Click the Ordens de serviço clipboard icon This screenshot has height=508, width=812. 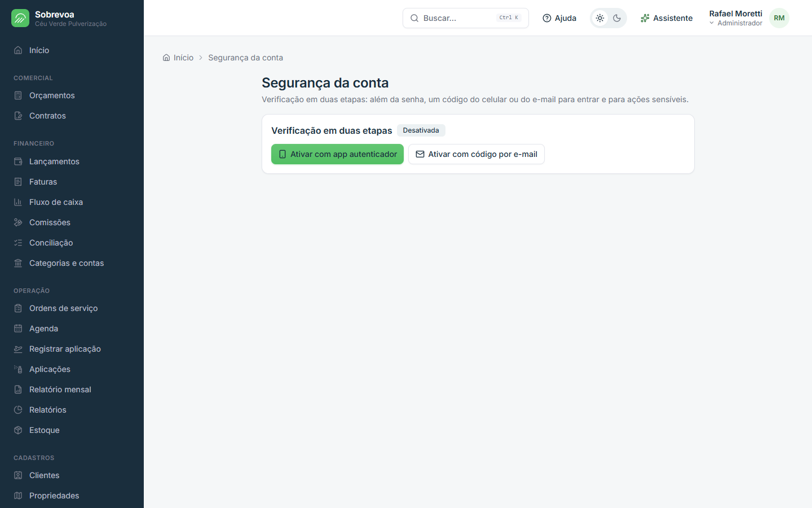(18, 308)
